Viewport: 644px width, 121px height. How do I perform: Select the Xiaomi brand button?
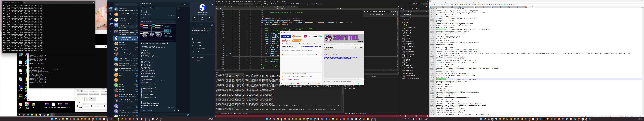297,36
